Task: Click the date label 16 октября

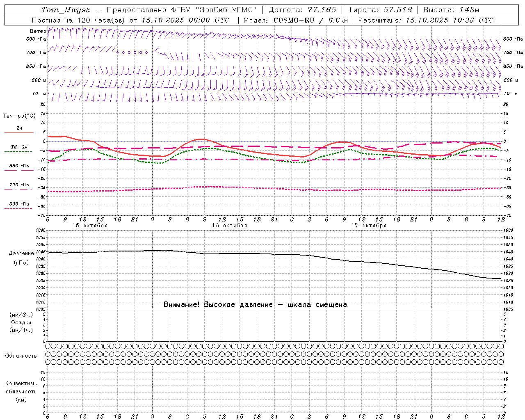Action: (229, 226)
